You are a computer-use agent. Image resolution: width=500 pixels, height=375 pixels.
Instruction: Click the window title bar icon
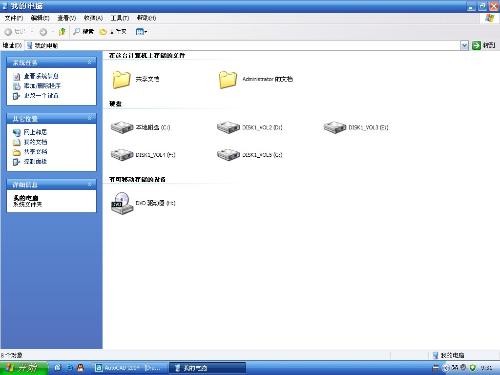tap(5, 6)
